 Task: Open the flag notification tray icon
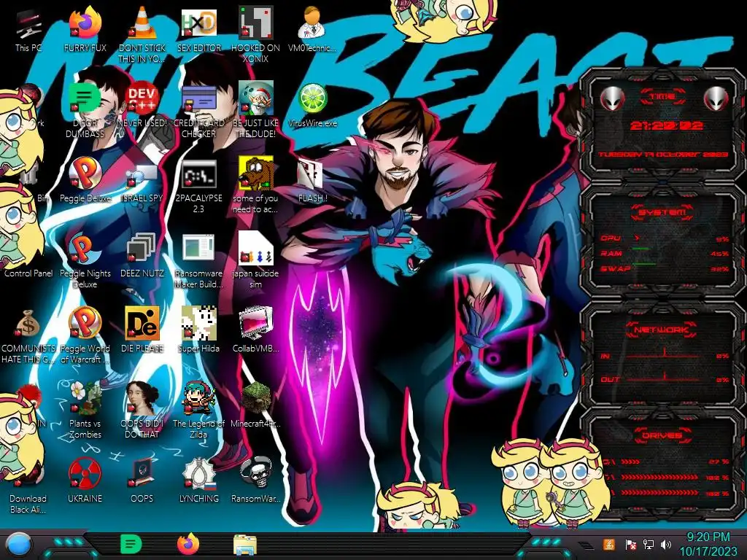[630, 545]
